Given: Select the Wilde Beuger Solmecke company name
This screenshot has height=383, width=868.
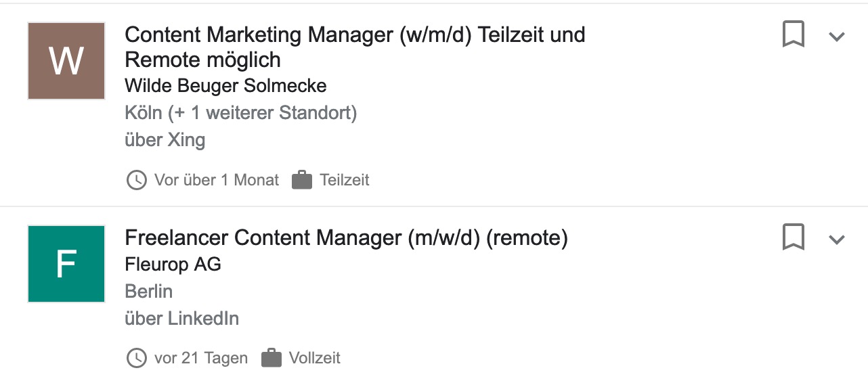Looking at the screenshot, I should pos(226,86).
